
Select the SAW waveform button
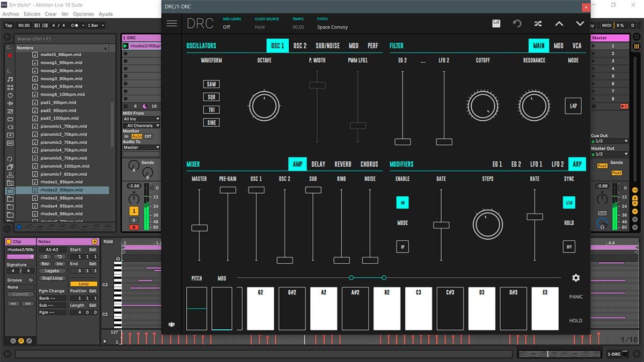211,84
